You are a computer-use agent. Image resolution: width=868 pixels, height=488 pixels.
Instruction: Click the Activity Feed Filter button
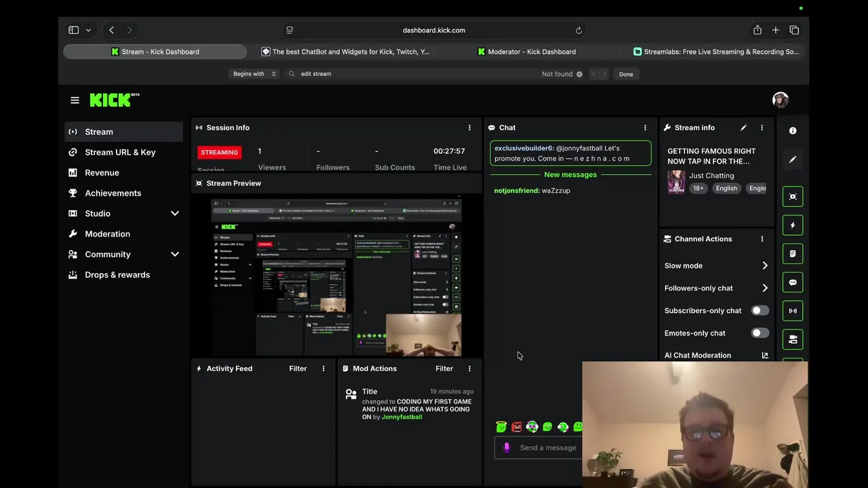click(298, 369)
